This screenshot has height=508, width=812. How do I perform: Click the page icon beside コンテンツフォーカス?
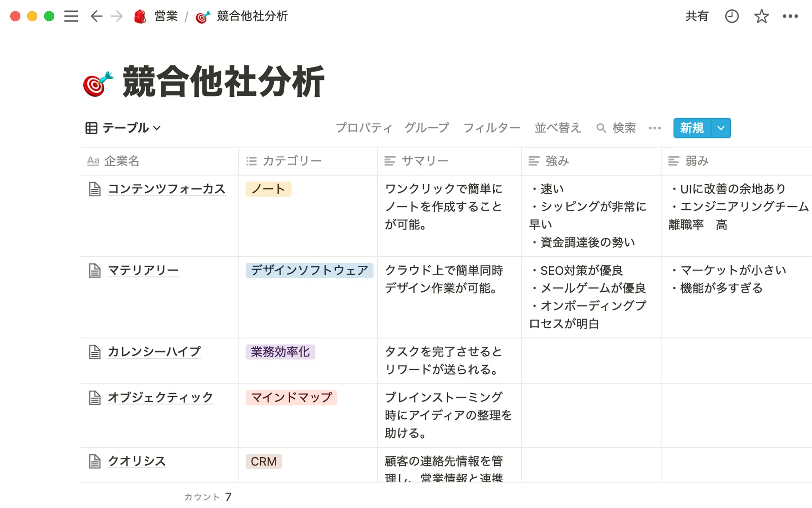coord(94,189)
